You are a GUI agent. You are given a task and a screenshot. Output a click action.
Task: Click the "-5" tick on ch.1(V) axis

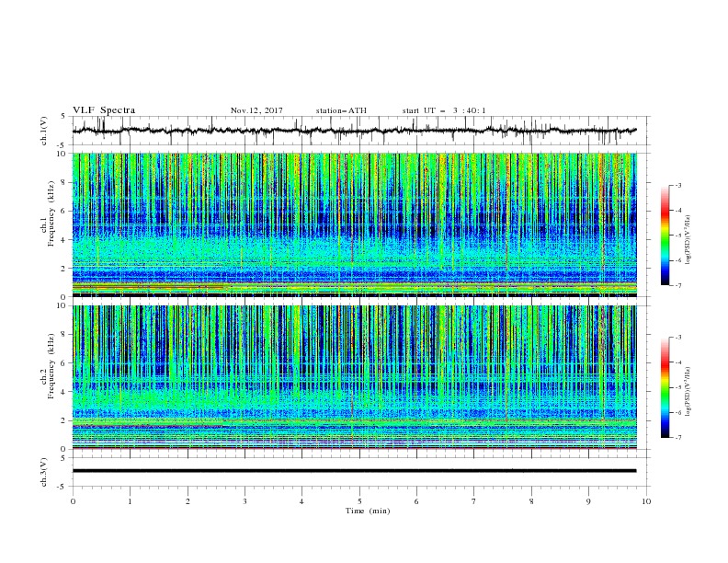coord(63,144)
